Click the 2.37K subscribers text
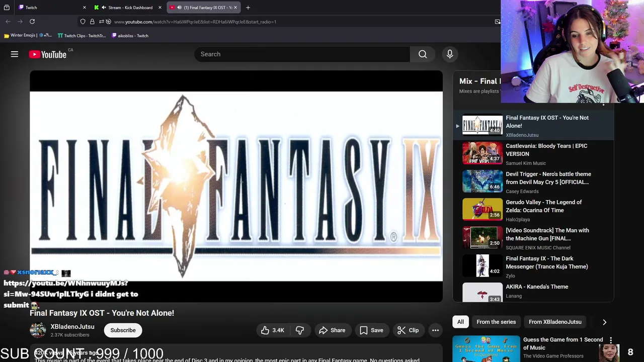 coord(70,335)
